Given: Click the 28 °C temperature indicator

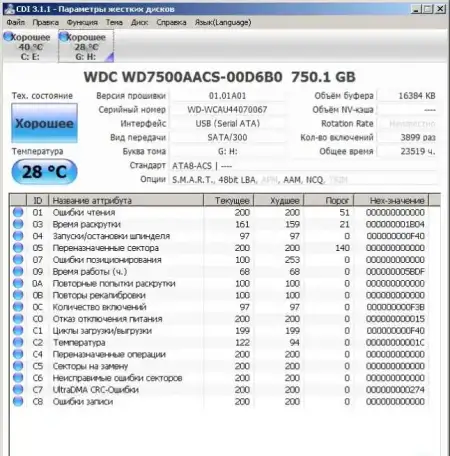Looking at the screenshot, I should (x=44, y=172).
